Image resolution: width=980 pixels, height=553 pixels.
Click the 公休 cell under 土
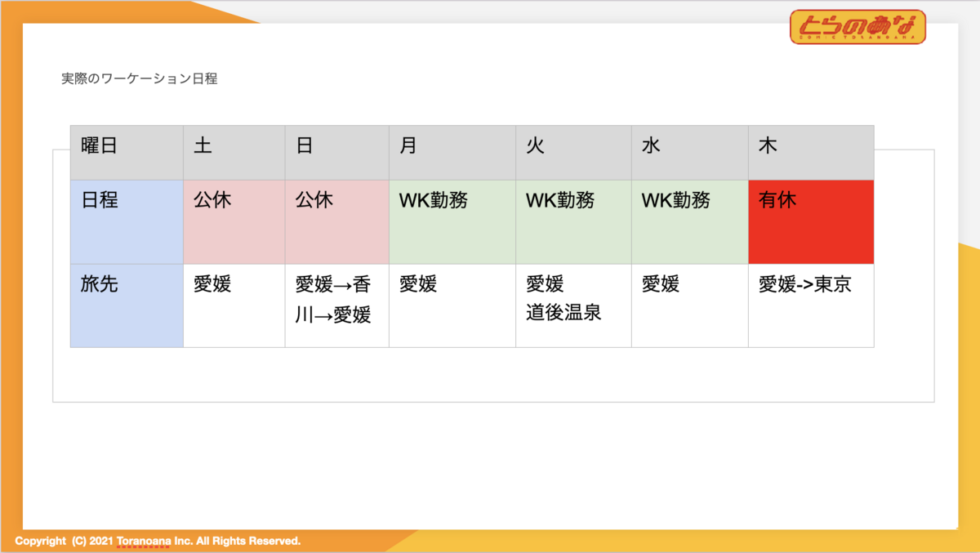click(x=234, y=222)
